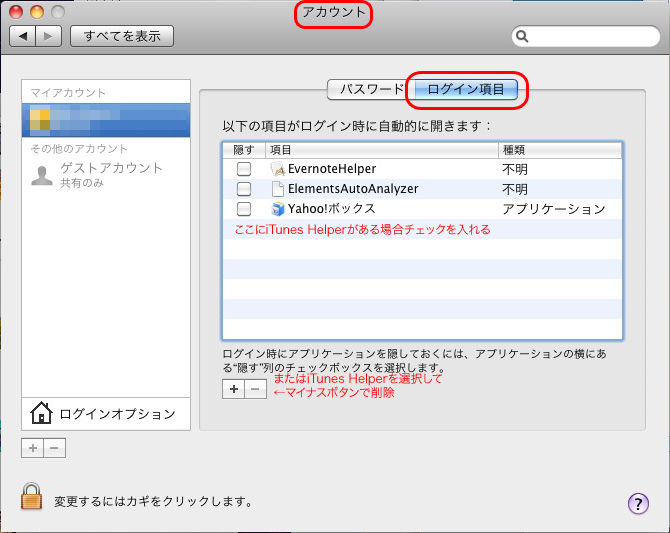Go forward with the right arrow button

49,36
